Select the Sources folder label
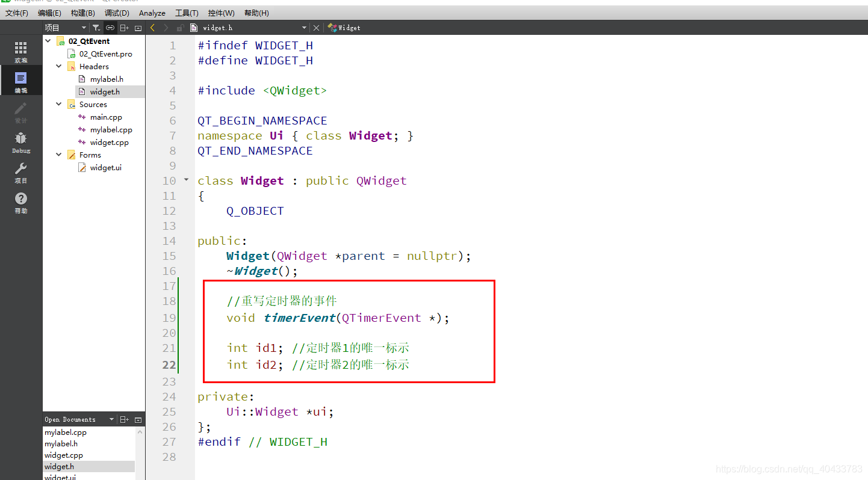Image resolution: width=868 pixels, height=480 pixels. click(93, 104)
